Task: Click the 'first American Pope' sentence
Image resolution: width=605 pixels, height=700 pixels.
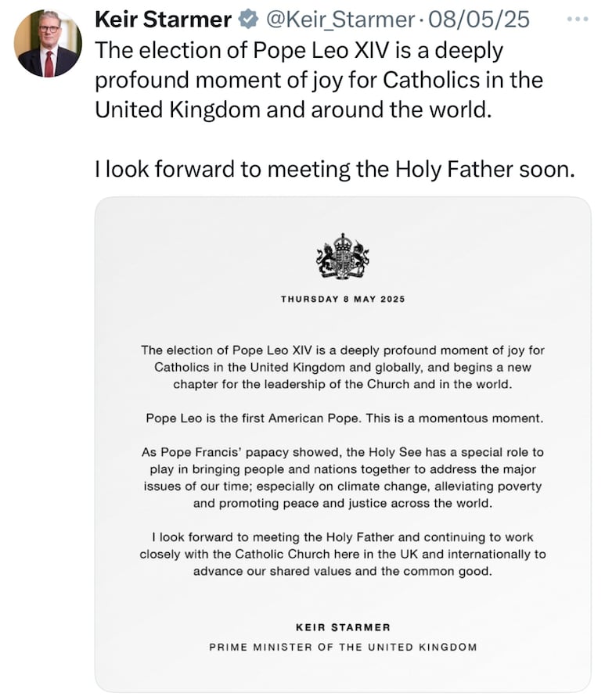Action: coord(344,418)
